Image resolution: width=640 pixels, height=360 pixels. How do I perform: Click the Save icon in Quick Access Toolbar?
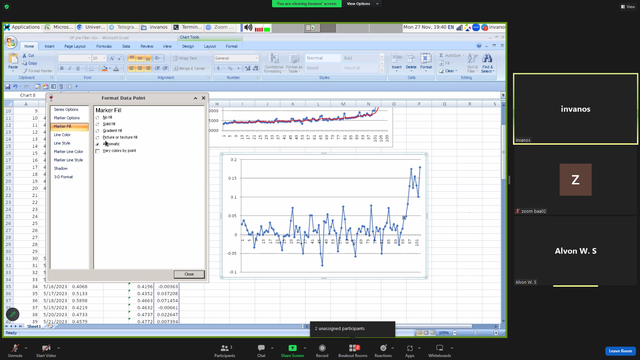pos(8,87)
